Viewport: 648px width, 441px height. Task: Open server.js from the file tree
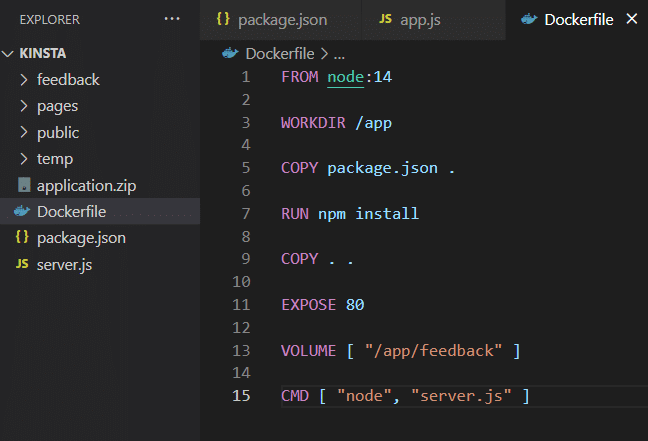point(65,264)
